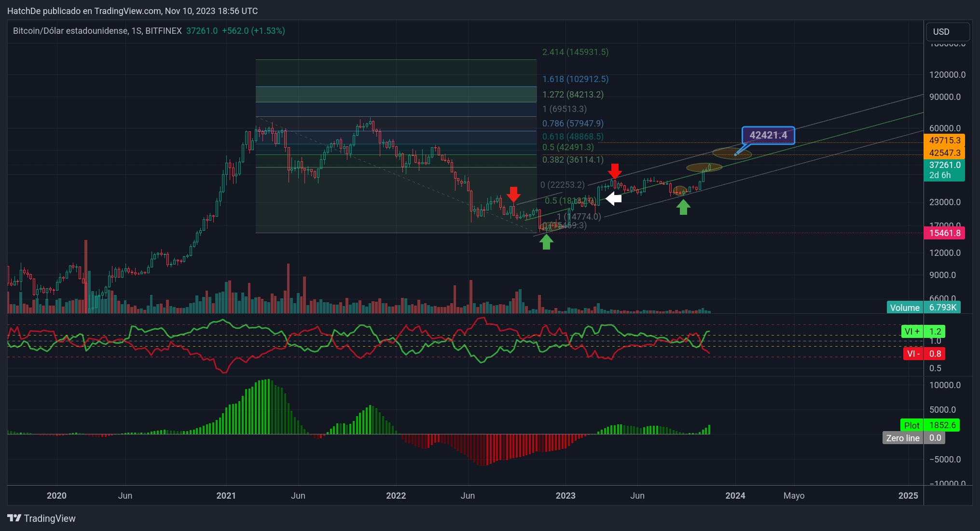
Task: Click the 5000.0 histogram axis label
Action: (942, 409)
